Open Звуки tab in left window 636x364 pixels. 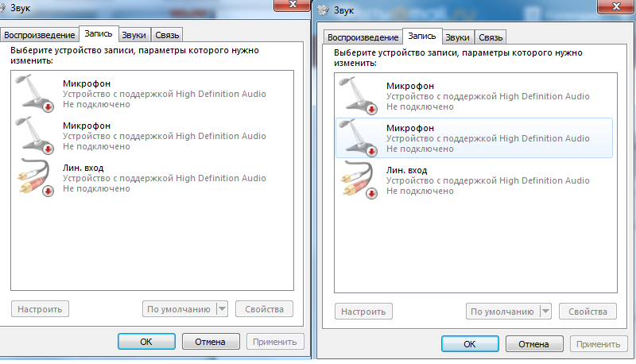click(134, 35)
